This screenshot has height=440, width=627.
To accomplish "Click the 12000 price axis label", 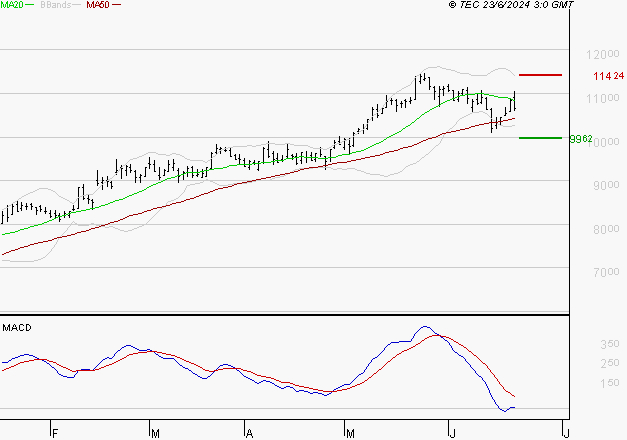I will tap(603, 54).
